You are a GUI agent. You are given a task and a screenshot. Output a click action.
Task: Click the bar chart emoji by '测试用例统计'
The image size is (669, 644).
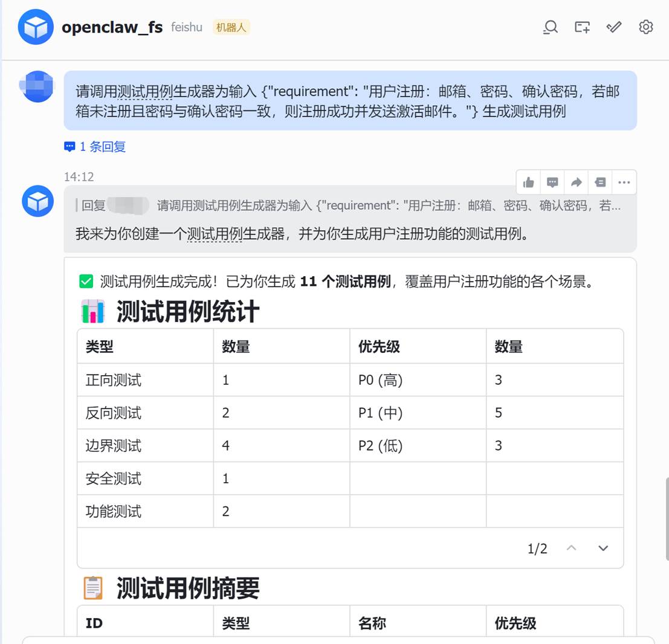pyautogui.click(x=92, y=311)
